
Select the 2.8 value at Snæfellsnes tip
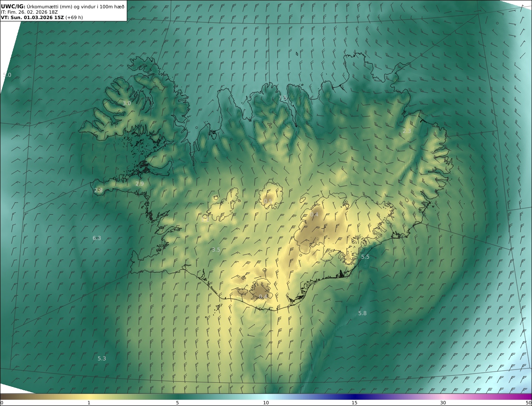[x=99, y=190]
